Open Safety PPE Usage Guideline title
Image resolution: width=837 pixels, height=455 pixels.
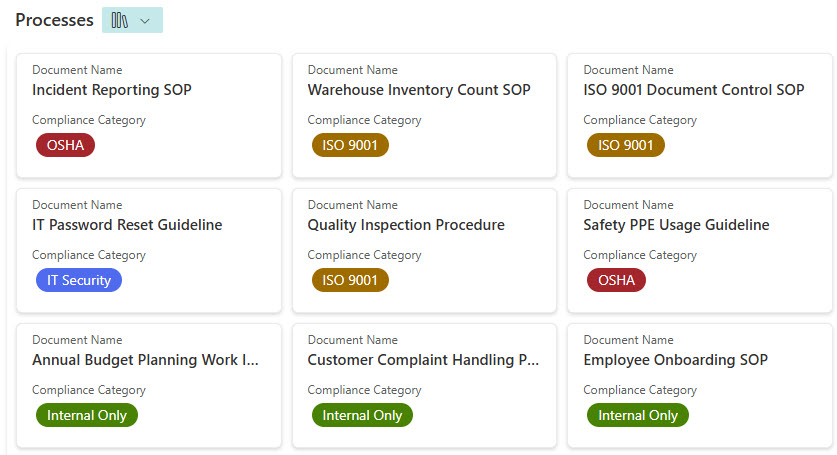(676, 225)
